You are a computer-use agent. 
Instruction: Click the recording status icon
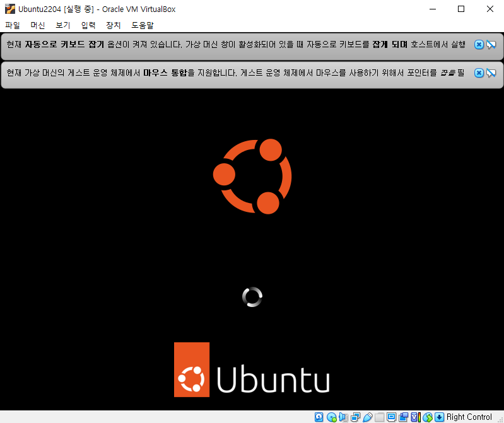(x=404, y=417)
